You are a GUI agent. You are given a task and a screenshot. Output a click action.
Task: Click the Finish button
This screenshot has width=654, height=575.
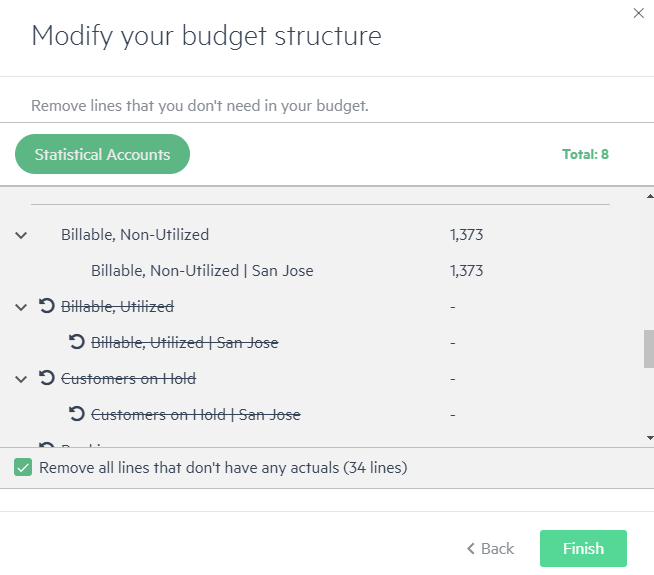pos(583,548)
